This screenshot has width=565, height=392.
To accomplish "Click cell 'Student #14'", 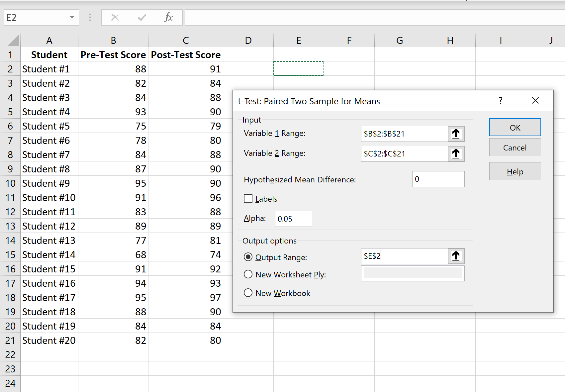I will (49, 254).
